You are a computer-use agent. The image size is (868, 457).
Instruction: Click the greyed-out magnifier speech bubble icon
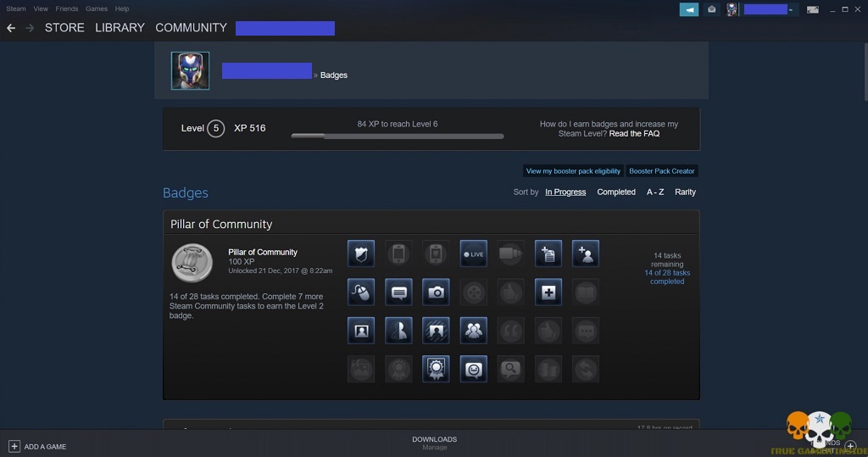click(510, 369)
